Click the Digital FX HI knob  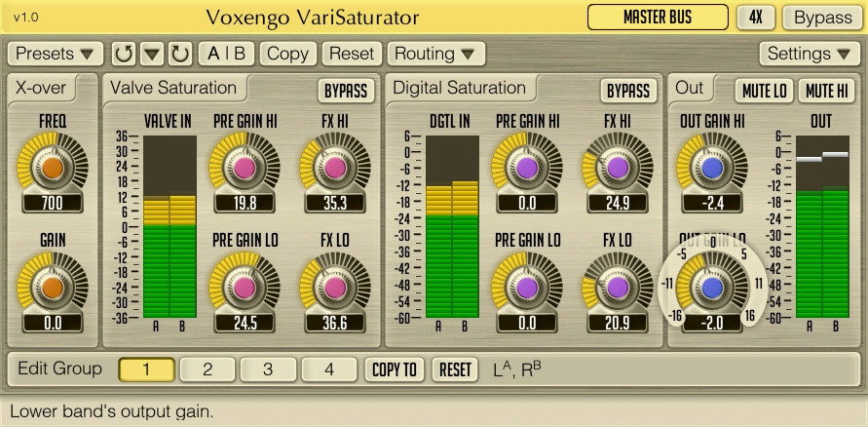(x=618, y=168)
